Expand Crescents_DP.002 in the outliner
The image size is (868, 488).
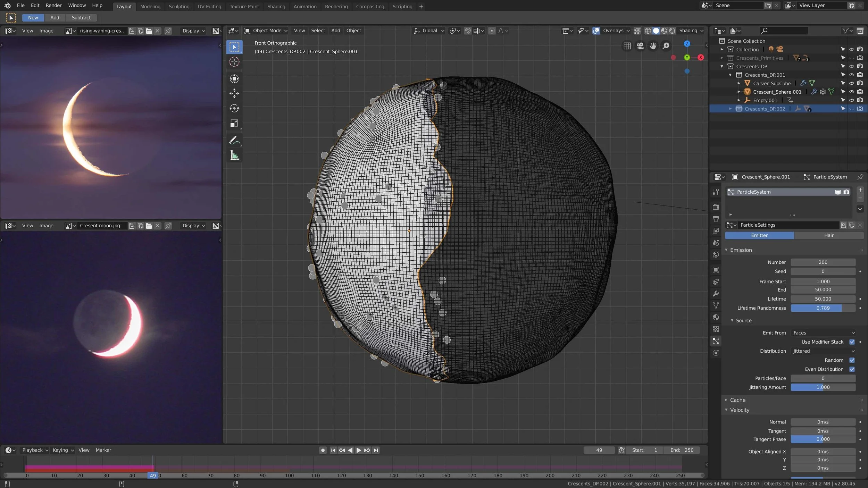click(730, 109)
